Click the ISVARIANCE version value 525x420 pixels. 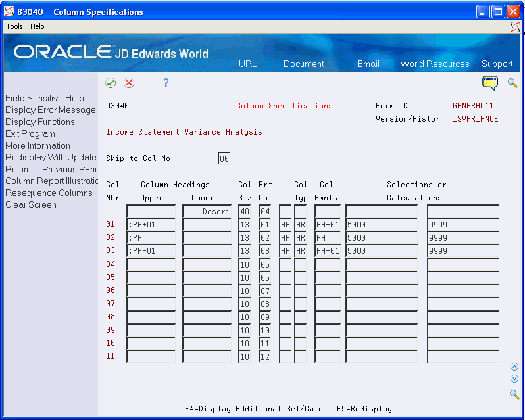476,119
